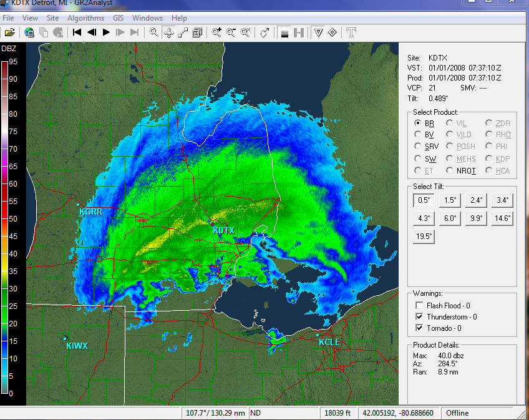Select the BV velocity product
529x420 pixels.
pos(419,135)
